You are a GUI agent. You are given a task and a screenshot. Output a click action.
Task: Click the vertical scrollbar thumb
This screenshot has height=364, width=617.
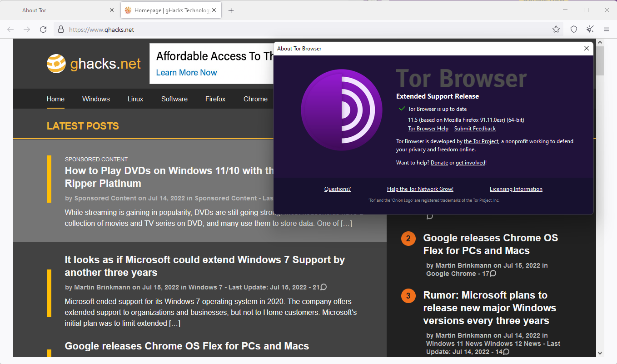pyautogui.click(x=600, y=60)
